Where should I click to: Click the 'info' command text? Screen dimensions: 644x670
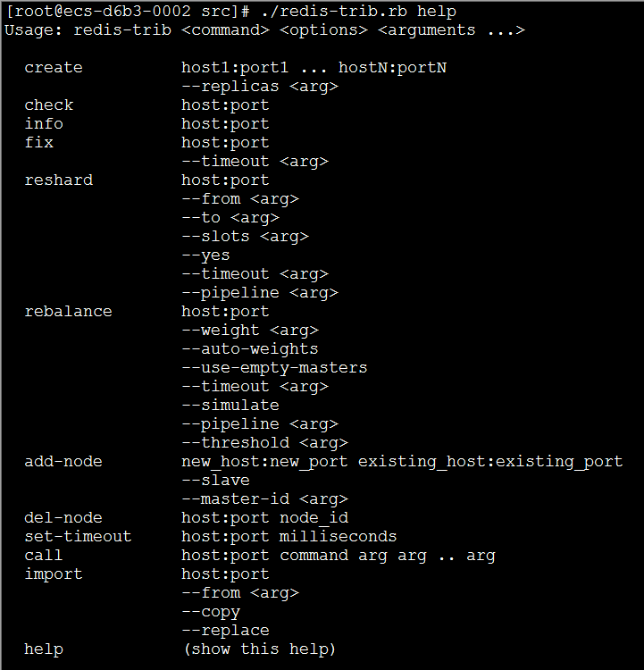(x=44, y=124)
